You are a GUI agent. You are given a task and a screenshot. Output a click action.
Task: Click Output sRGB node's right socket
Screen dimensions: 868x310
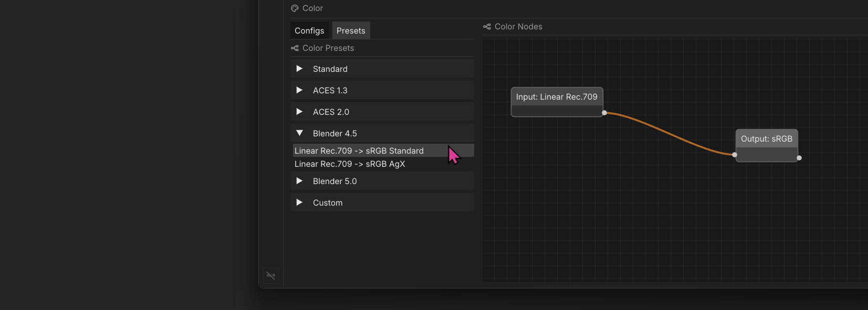799,158
